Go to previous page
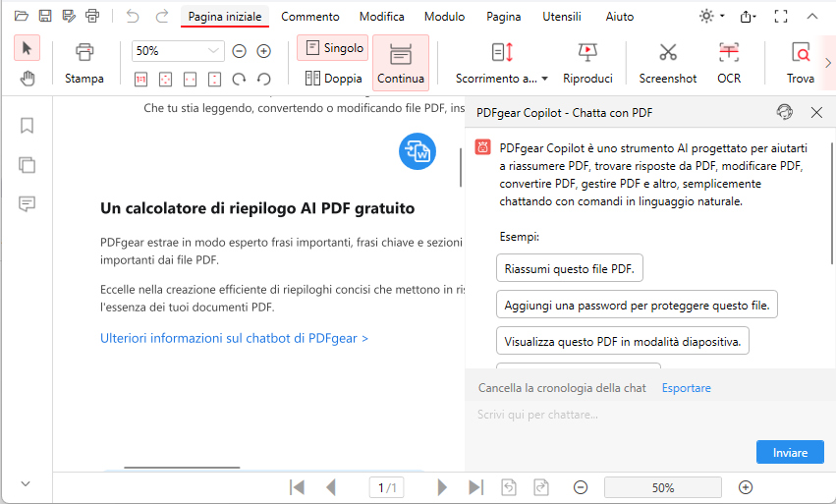Screen dimensions: 836x504 (x=331, y=487)
